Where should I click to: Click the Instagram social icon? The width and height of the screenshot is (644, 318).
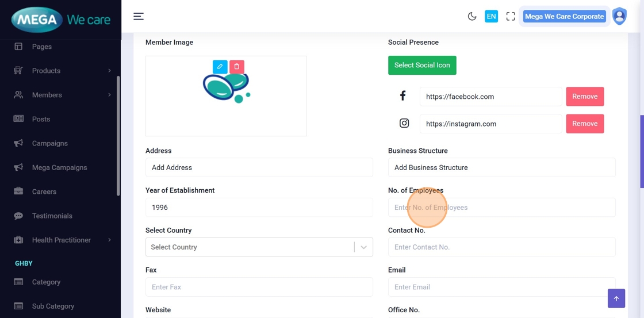pyautogui.click(x=404, y=124)
